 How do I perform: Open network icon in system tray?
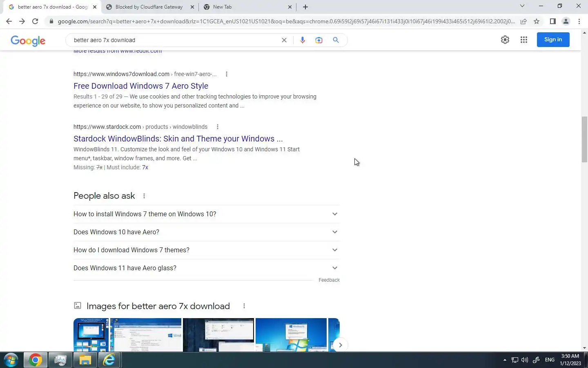tap(514, 360)
